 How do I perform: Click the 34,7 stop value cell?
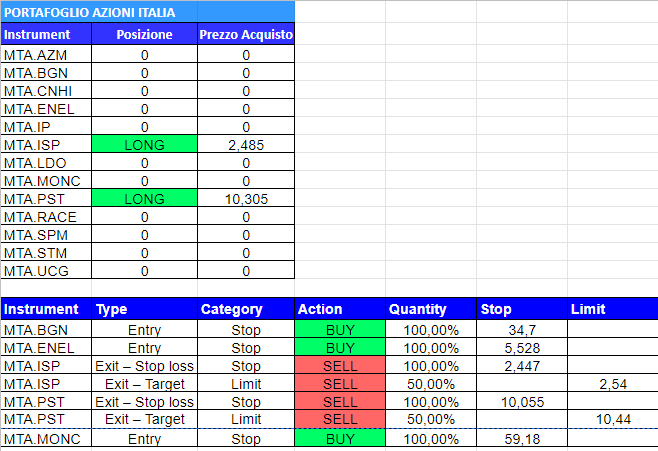(522, 330)
